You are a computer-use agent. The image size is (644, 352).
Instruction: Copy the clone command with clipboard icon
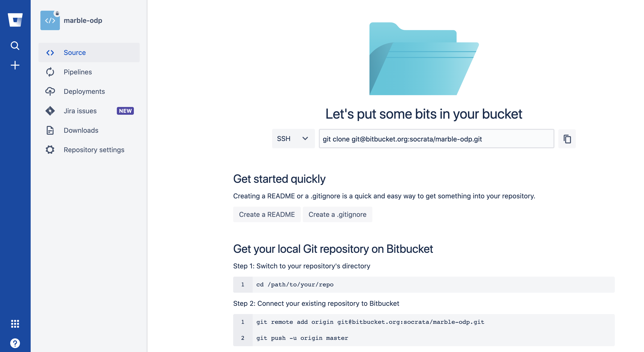click(x=567, y=139)
